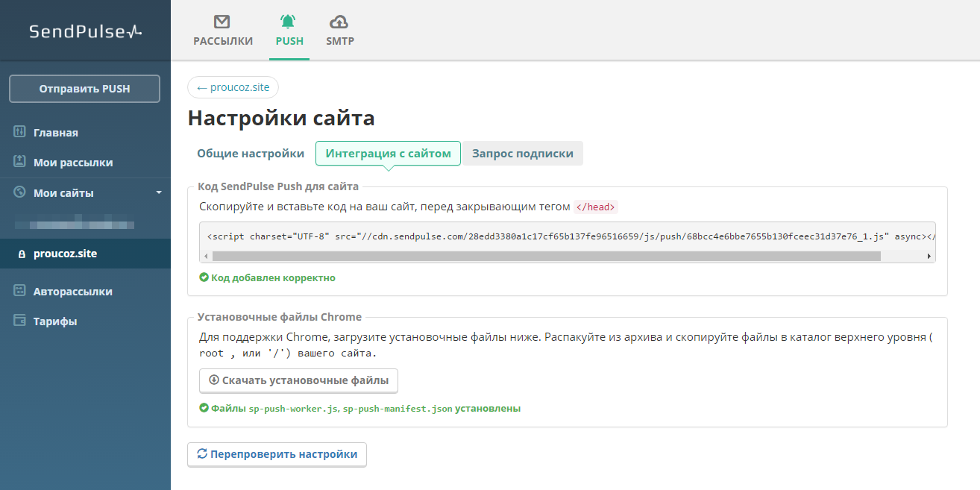This screenshot has width=980, height=490.
Task: Click Скачать установочные файлы button
Action: tap(298, 380)
